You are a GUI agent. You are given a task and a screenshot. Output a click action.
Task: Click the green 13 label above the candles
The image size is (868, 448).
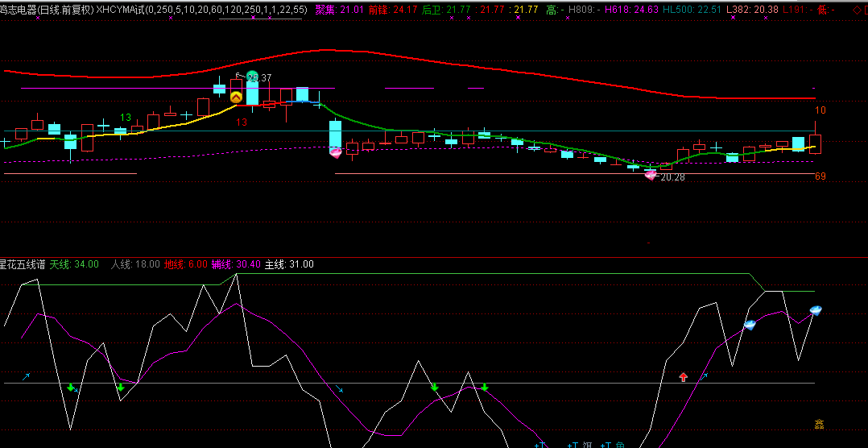(x=126, y=118)
